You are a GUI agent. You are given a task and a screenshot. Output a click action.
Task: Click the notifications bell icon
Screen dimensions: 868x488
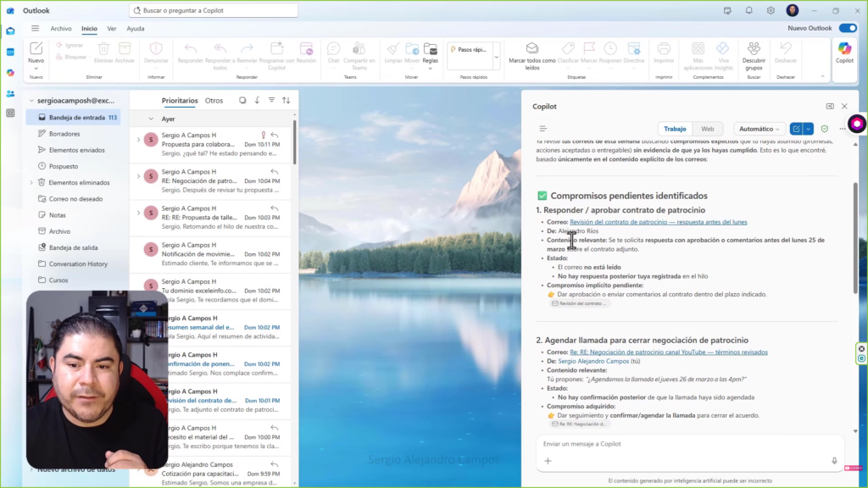pos(749,10)
